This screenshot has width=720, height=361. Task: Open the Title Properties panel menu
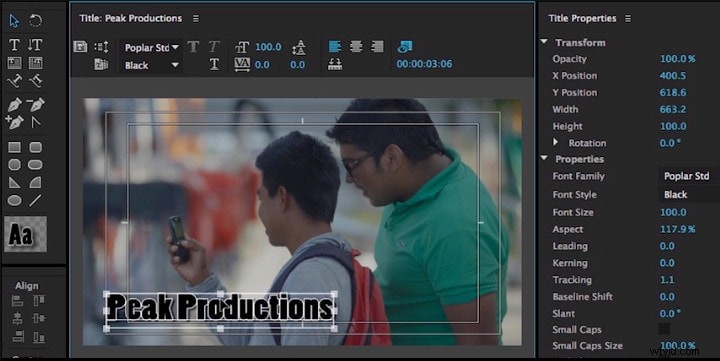[x=628, y=18]
